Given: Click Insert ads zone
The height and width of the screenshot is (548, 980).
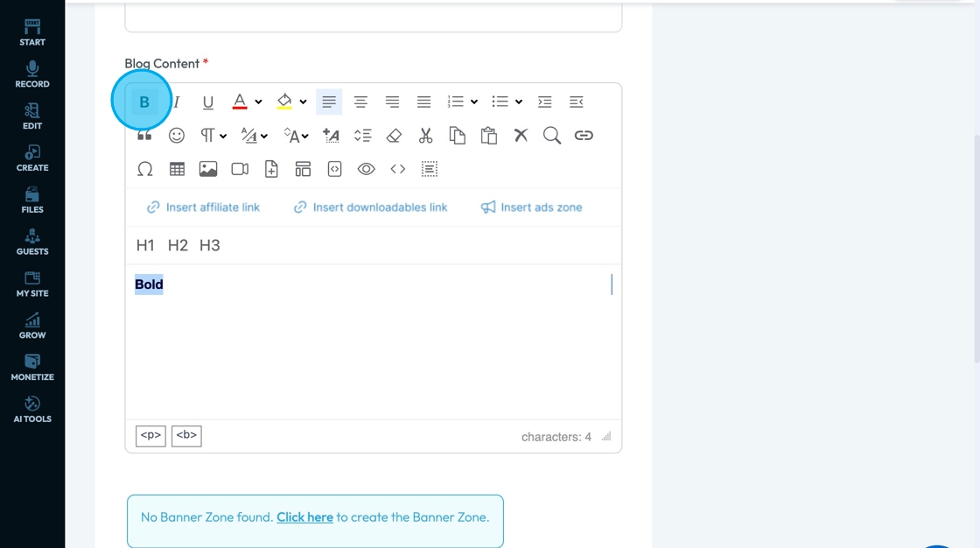Looking at the screenshot, I should click(531, 207).
